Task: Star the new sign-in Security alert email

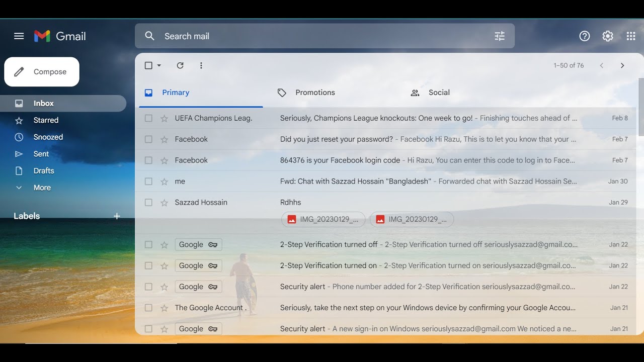Action: click(164, 329)
